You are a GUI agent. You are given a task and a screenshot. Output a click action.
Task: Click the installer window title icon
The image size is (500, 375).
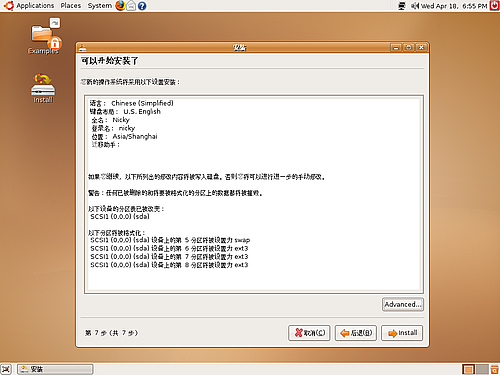[x=82, y=48]
